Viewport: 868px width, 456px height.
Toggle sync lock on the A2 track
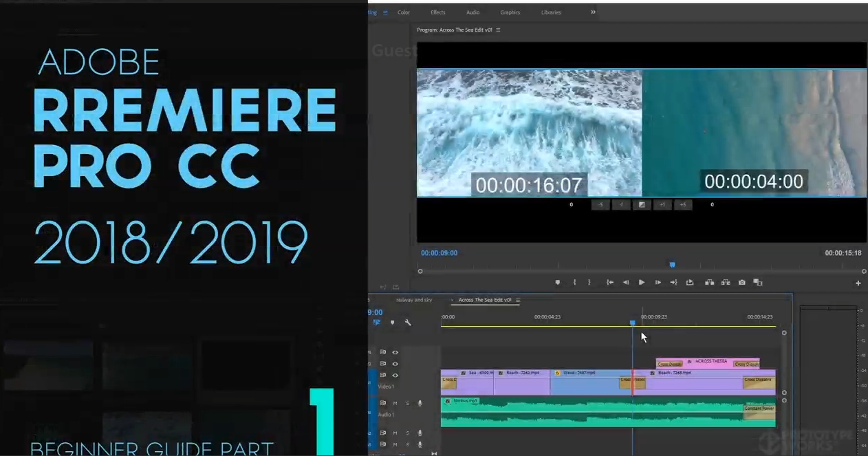tap(383, 433)
